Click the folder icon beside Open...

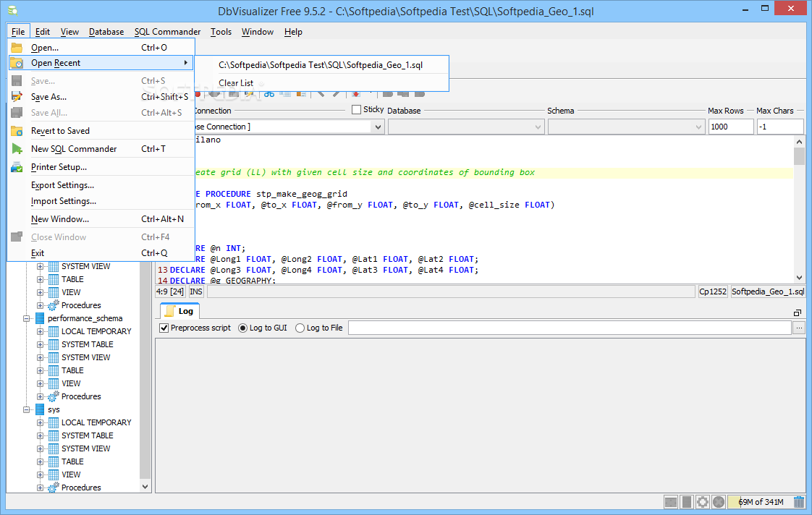[x=17, y=48]
